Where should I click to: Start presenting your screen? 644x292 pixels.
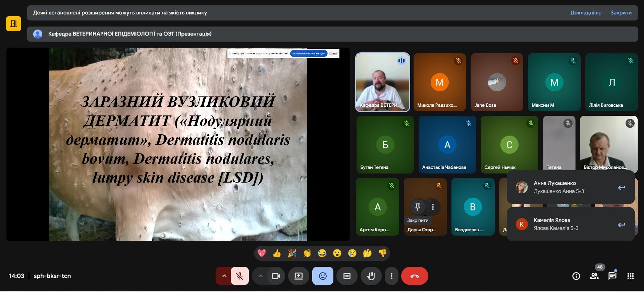(x=299, y=276)
